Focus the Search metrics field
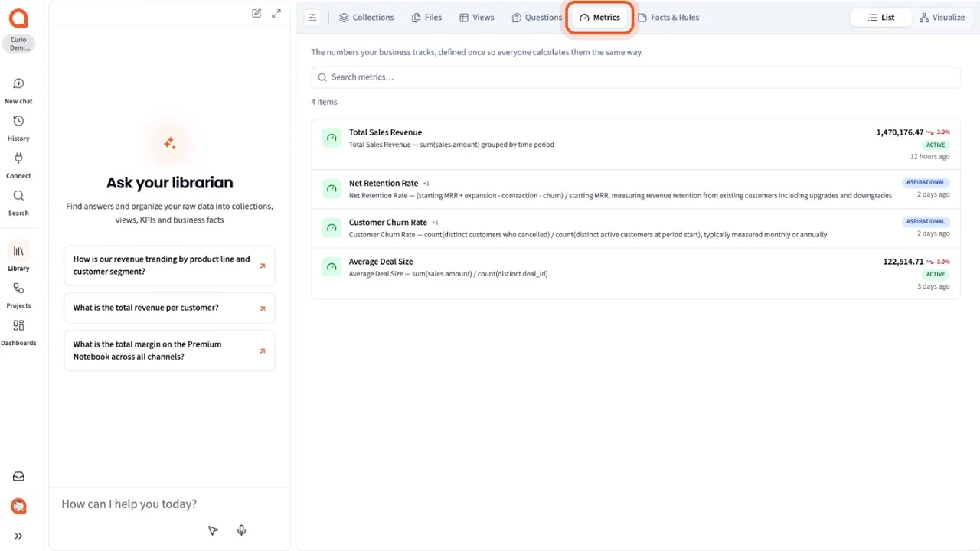The image size is (980, 551). tap(635, 77)
